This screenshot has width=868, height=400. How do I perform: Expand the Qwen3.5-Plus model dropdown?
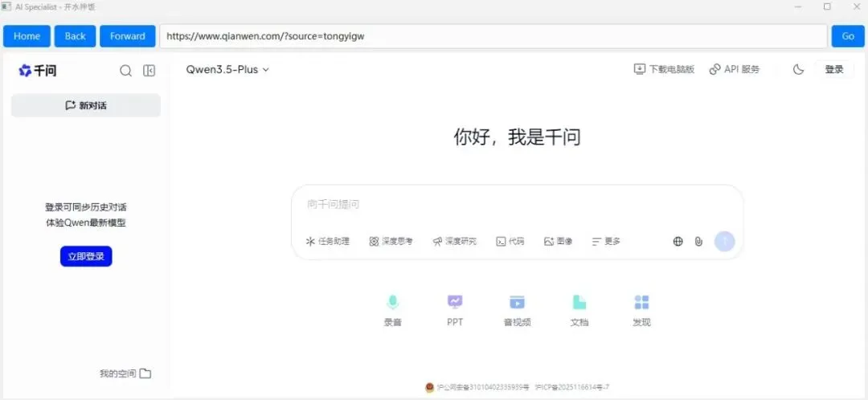(227, 70)
